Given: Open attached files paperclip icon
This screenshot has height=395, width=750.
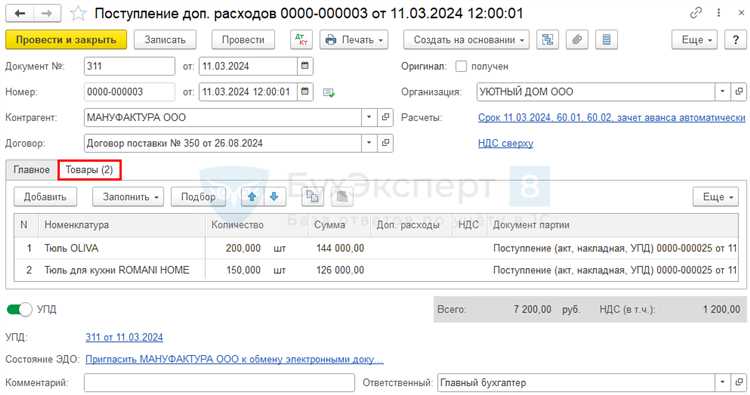Looking at the screenshot, I should click(x=577, y=40).
